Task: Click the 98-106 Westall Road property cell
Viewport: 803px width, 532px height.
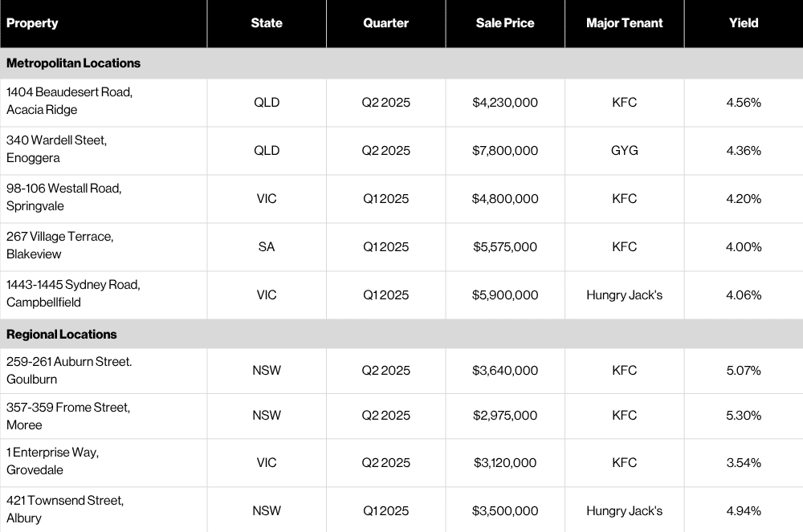Action: point(63,197)
